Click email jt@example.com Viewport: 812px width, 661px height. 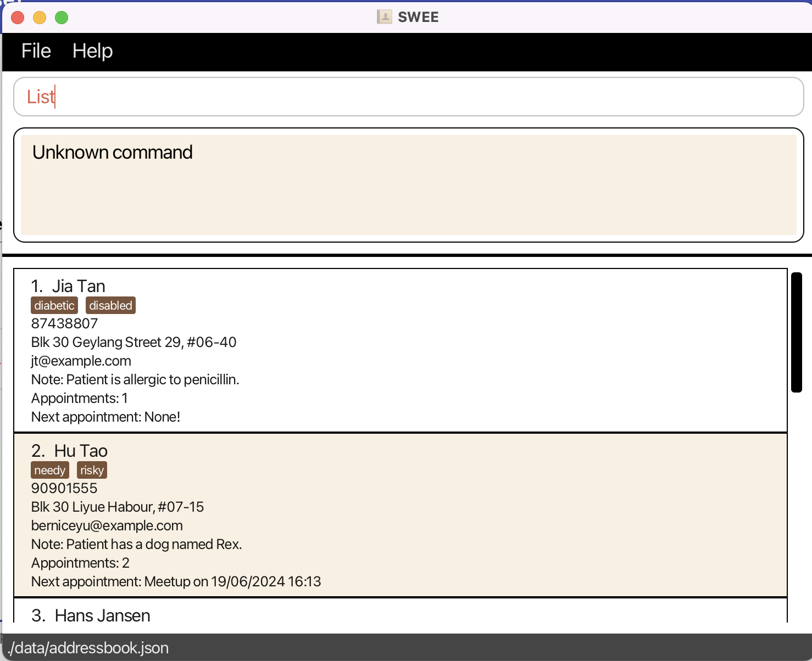click(x=81, y=361)
